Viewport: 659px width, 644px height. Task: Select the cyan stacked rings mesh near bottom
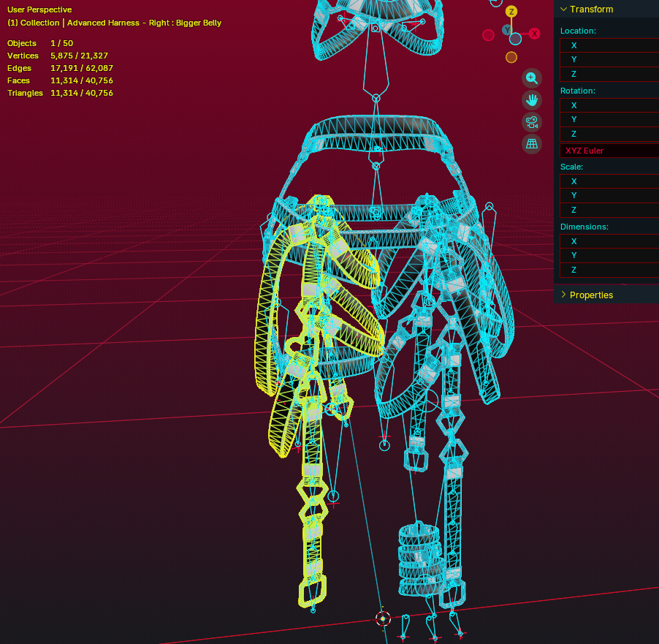point(419,559)
